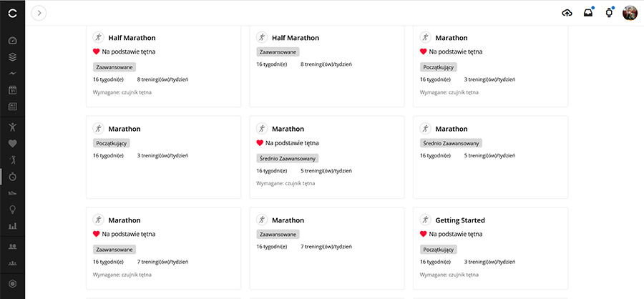Click the lightbulb insights icon in sidebar
The image size is (644, 299).
pos(12,210)
